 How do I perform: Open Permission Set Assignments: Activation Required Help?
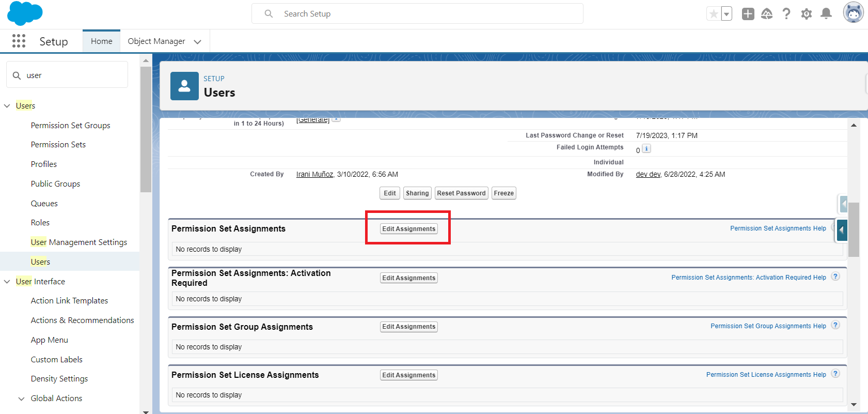coord(749,278)
